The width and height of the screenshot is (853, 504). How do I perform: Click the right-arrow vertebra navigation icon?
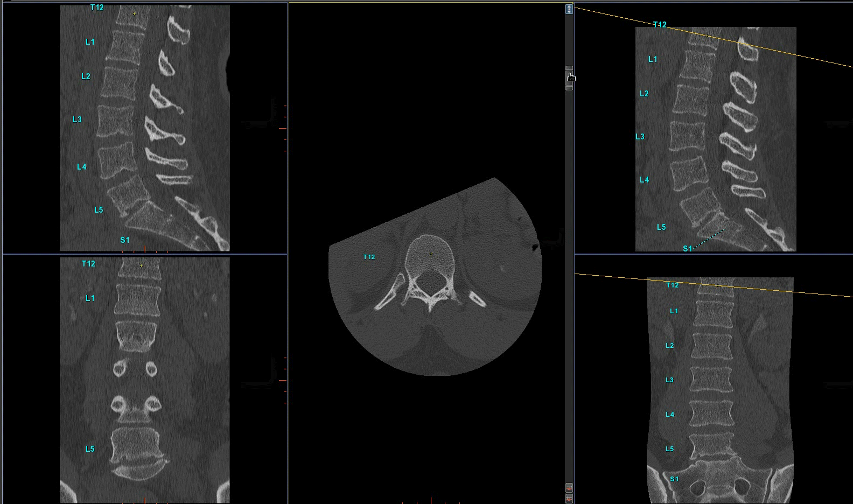pos(569,488)
